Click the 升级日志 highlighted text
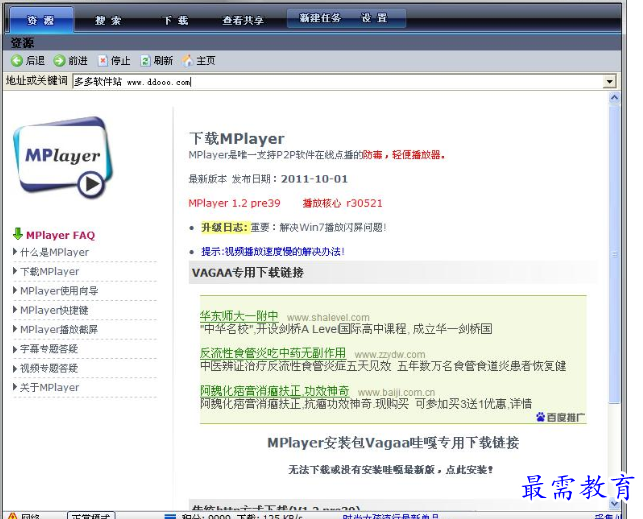The image size is (643, 519). click(x=225, y=227)
